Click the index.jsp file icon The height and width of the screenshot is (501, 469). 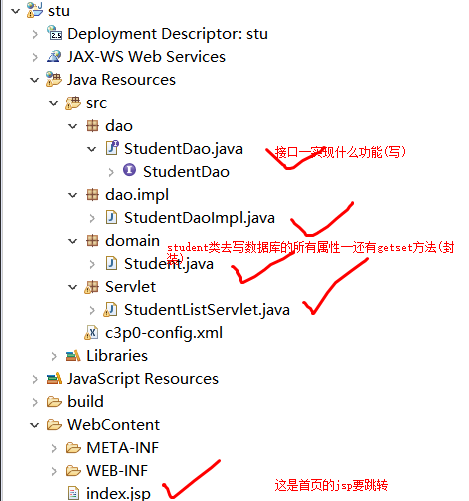click(73, 493)
